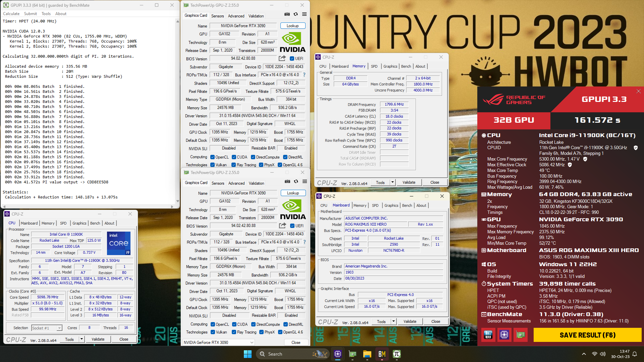The height and width of the screenshot is (362, 644).
Task: Click the CPU-Z chip icon in BenchMate
Action: click(x=504, y=335)
